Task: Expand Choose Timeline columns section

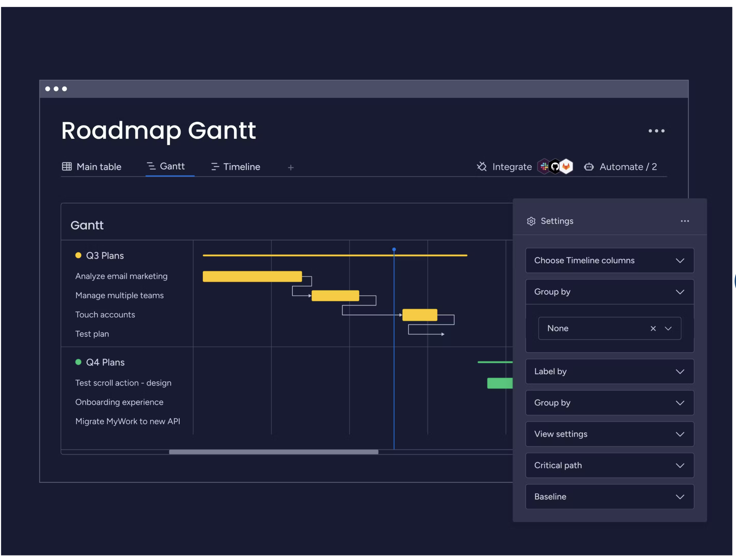Action: point(610,261)
